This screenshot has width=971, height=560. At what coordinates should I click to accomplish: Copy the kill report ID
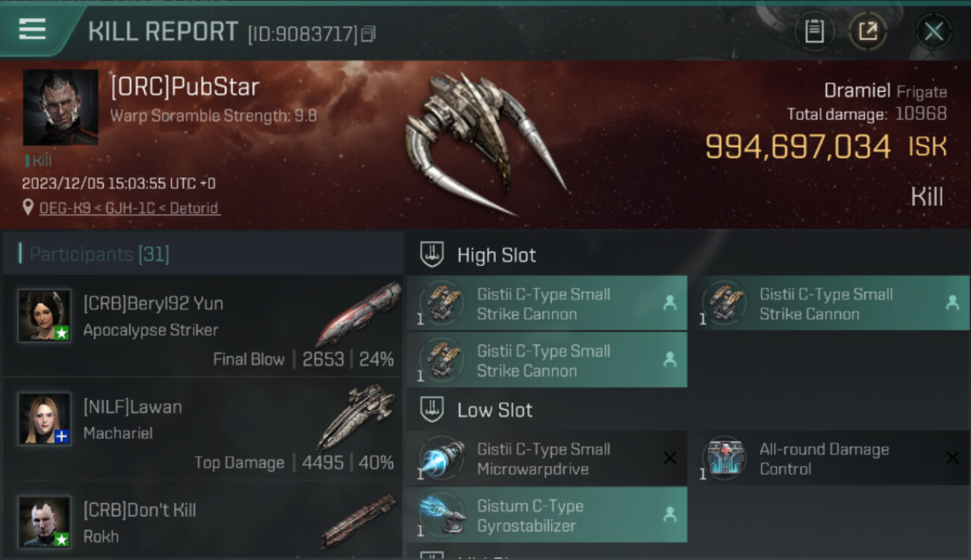pyautogui.click(x=368, y=34)
